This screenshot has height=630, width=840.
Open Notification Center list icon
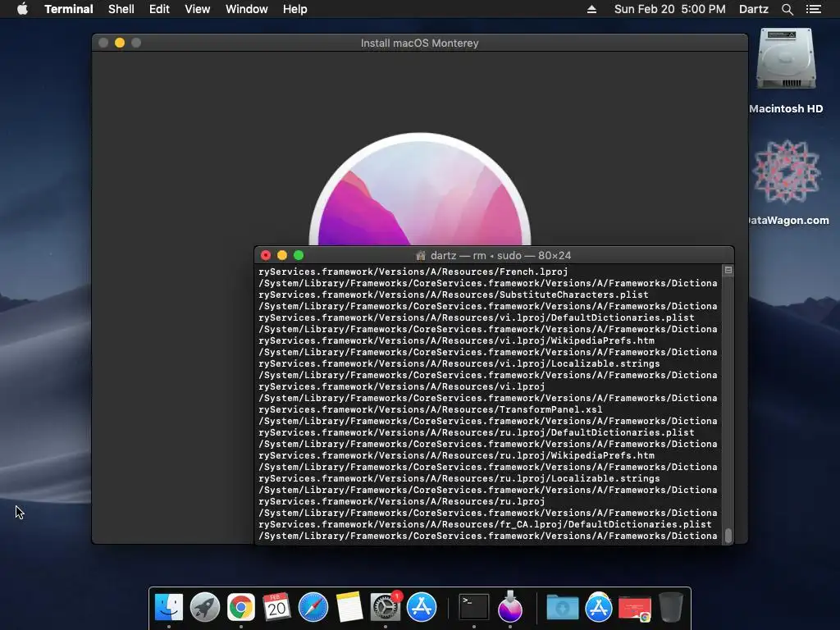pyautogui.click(x=813, y=9)
